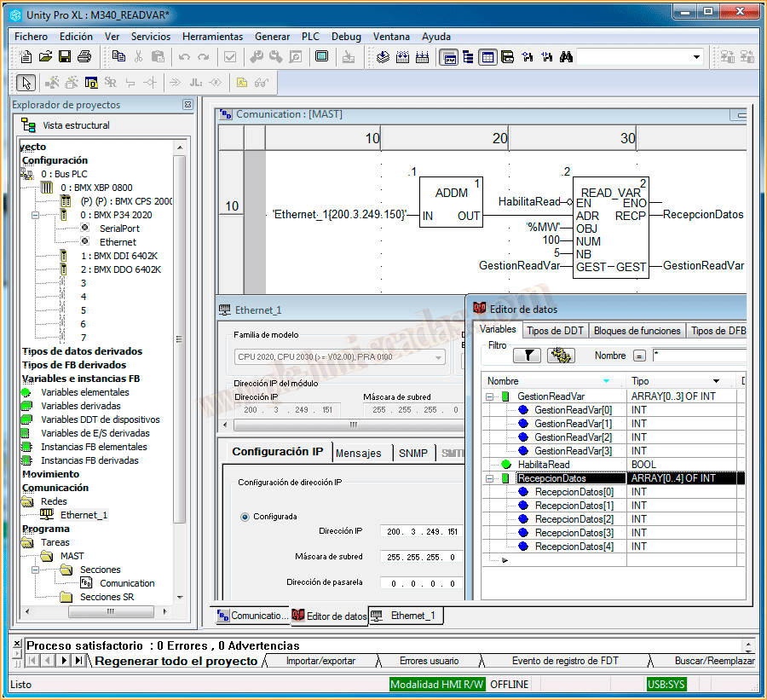Open the Comunication section in project tree
This screenshot has height=700, width=767.
127,583
